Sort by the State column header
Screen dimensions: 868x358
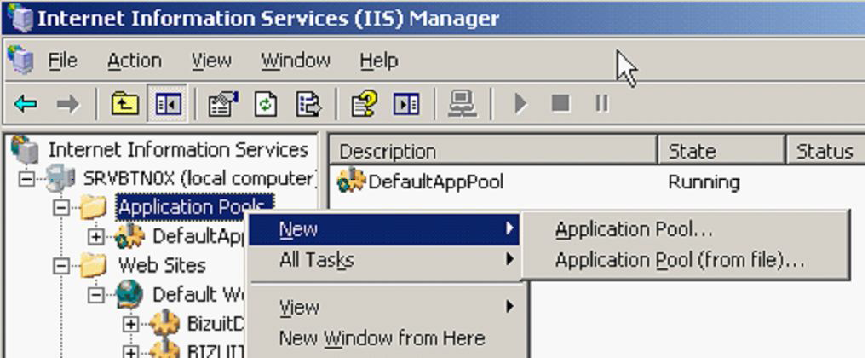click(721, 151)
